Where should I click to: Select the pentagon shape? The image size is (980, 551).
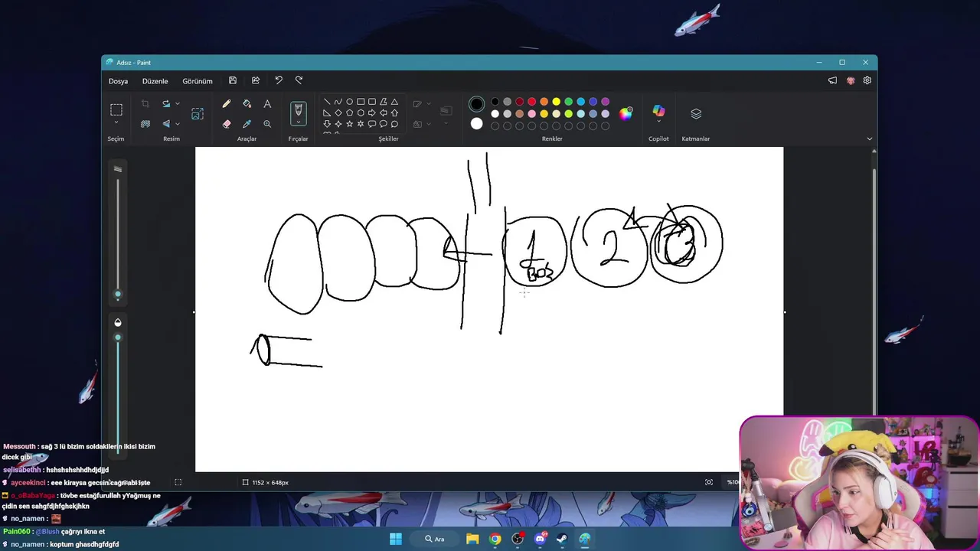(x=349, y=112)
